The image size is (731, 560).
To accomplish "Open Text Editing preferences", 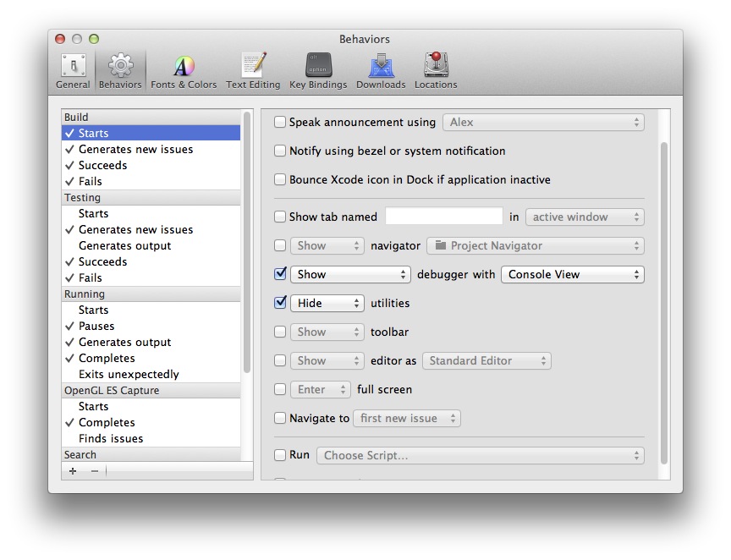I will pyautogui.click(x=253, y=71).
